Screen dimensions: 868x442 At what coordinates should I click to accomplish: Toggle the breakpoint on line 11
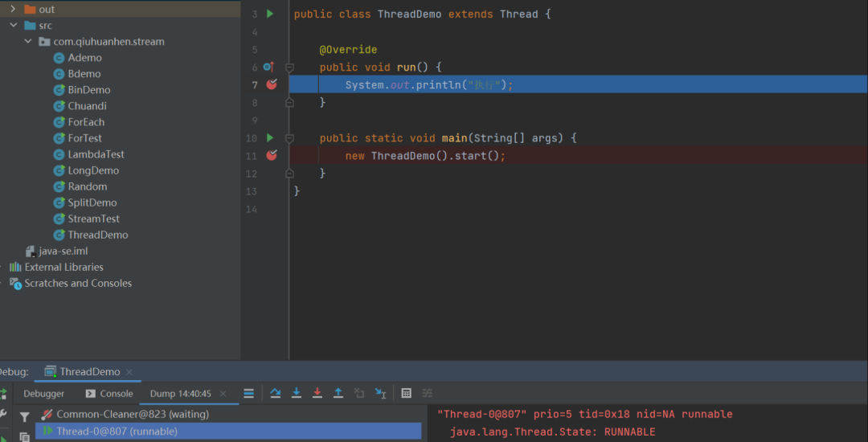[x=272, y=155]
